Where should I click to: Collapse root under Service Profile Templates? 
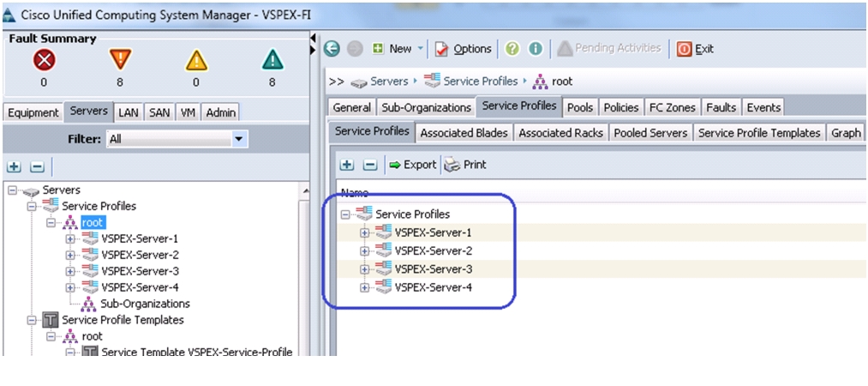(x=51, y=336)
